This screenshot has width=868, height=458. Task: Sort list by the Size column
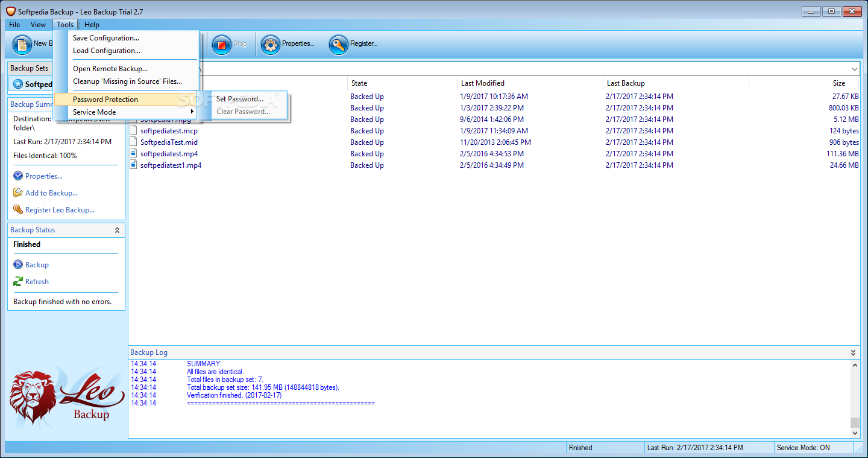pos(804,83)
